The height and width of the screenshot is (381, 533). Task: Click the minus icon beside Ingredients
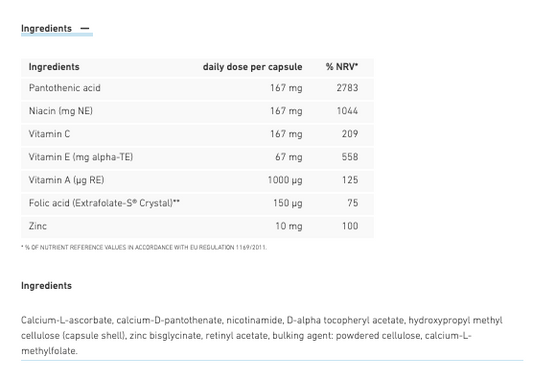85,29
